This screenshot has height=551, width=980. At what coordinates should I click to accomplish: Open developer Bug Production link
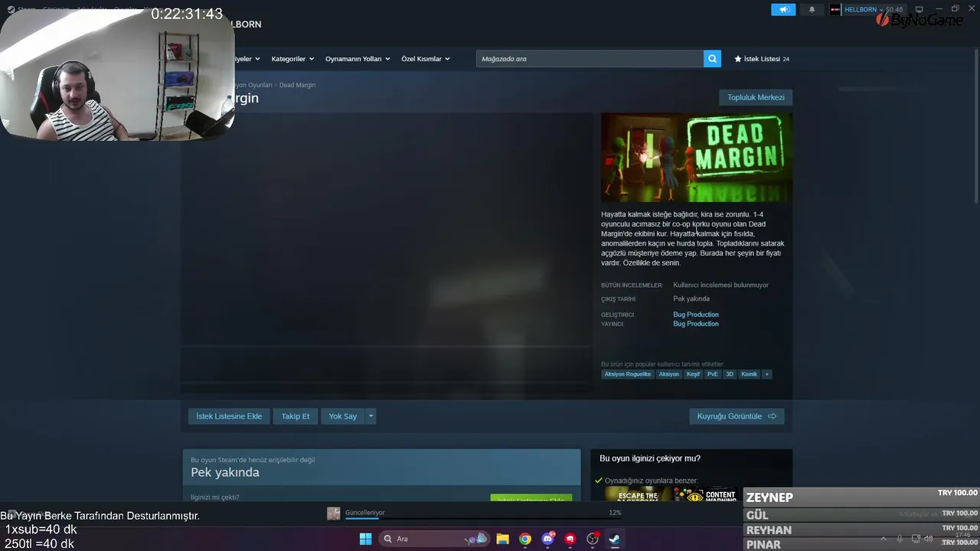[696, 315]
